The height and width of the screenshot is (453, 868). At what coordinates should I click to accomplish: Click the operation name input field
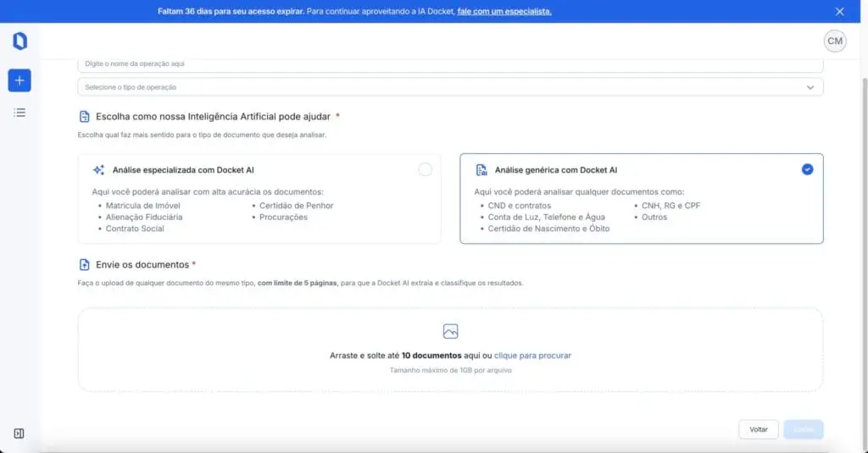451,64
